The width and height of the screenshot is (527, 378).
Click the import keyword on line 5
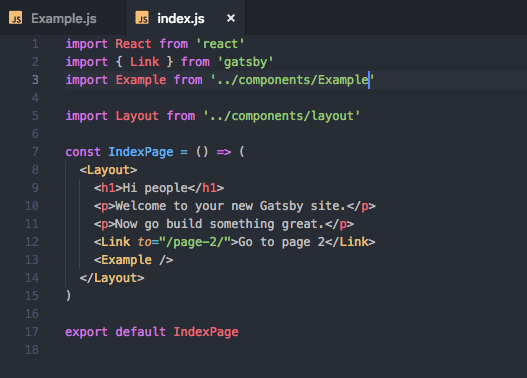click(x=86, y=116)
